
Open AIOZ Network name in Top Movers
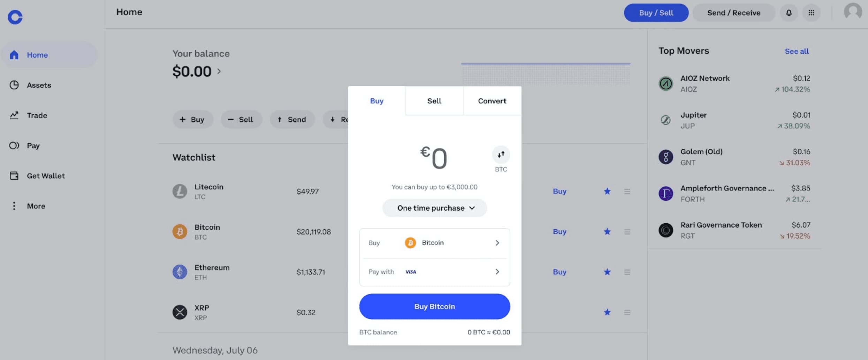coord(705,78)
